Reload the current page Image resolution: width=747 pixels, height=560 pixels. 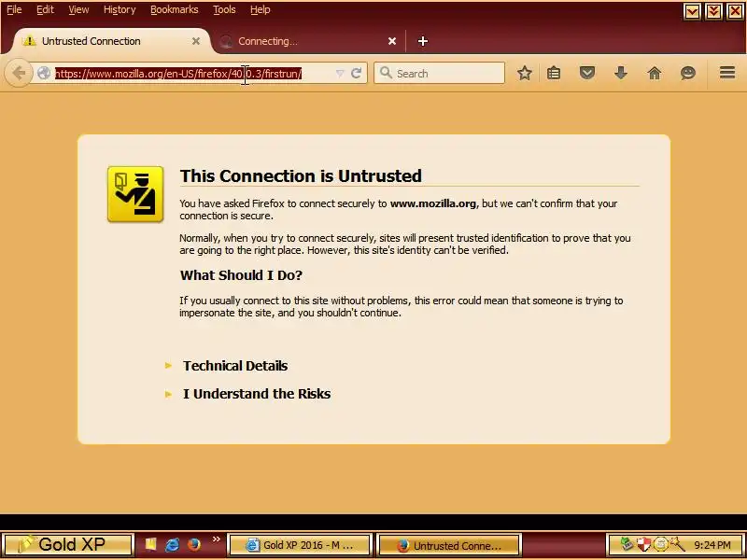356,74
